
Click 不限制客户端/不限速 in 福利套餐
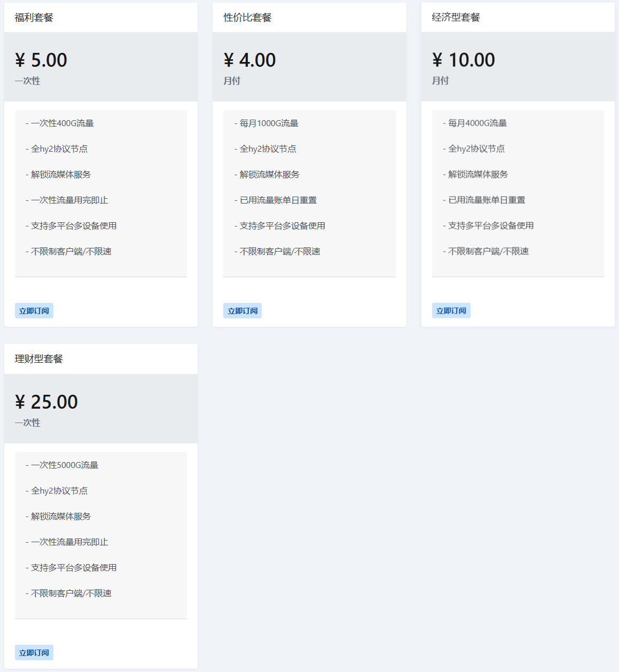(x=69, y=252)
